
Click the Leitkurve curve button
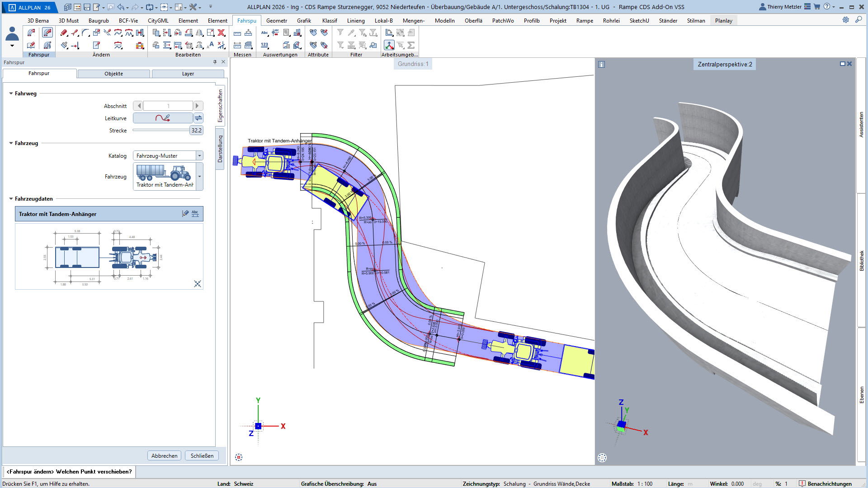163,118
